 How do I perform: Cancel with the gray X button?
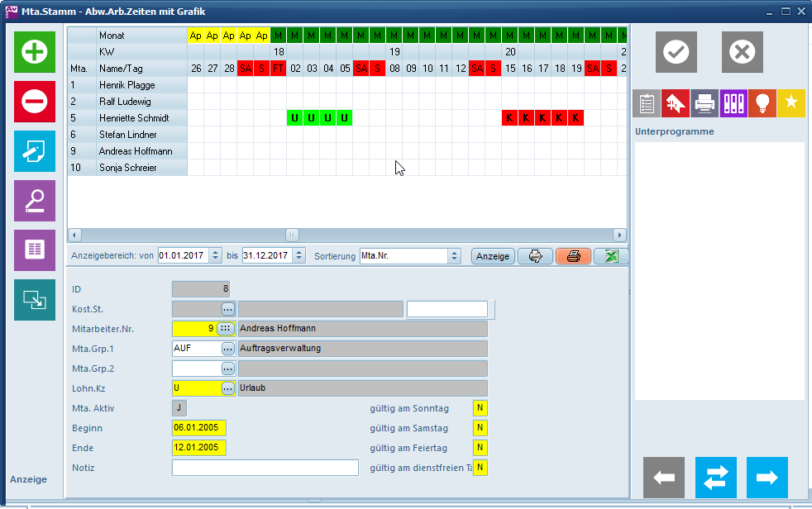(x=743, y=52)
